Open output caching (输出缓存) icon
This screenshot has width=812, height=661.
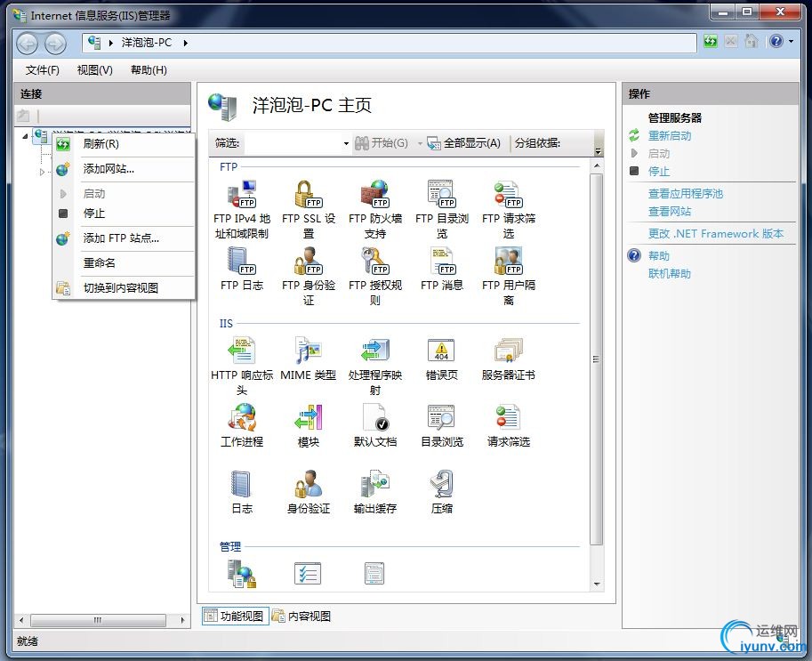(x=375, y=484)
